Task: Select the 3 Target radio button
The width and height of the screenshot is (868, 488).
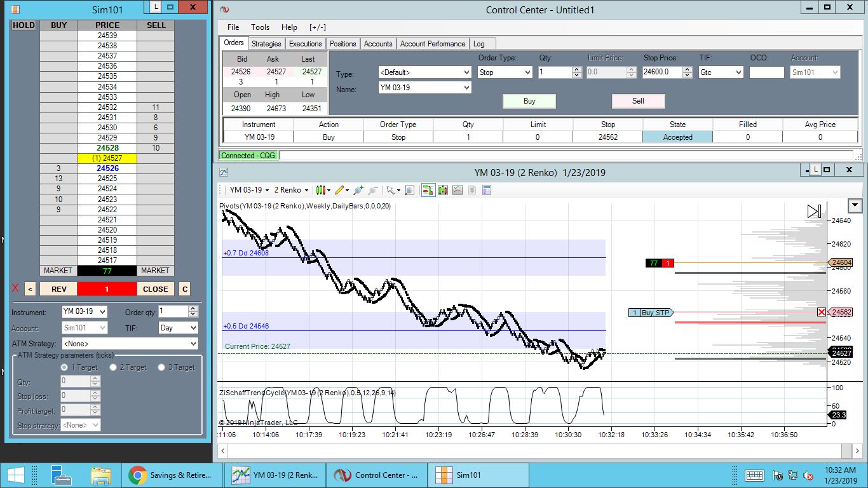Action: (x=162, y=367)
